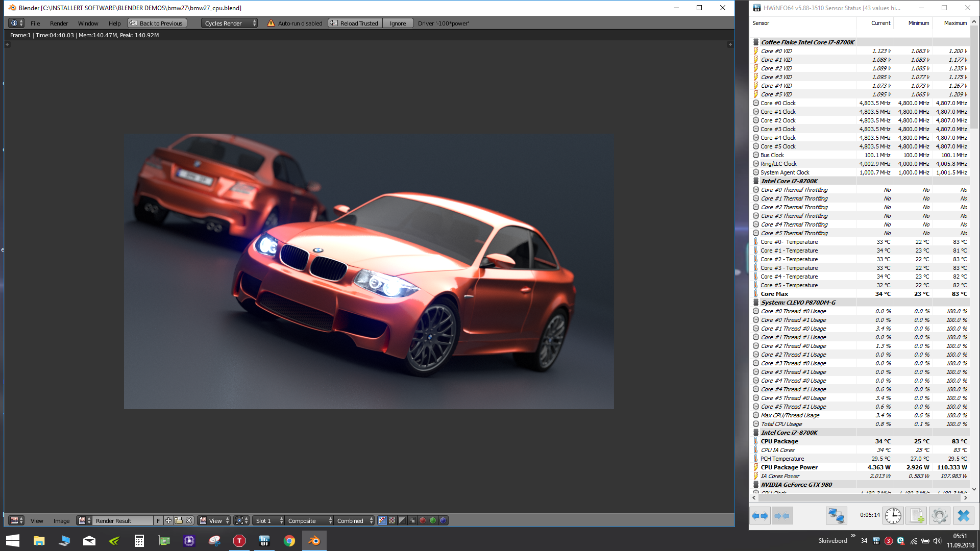Screen dimensions: 980x551
Task: Open the Window menu in Blender
Action: click(x=88, y=23)
